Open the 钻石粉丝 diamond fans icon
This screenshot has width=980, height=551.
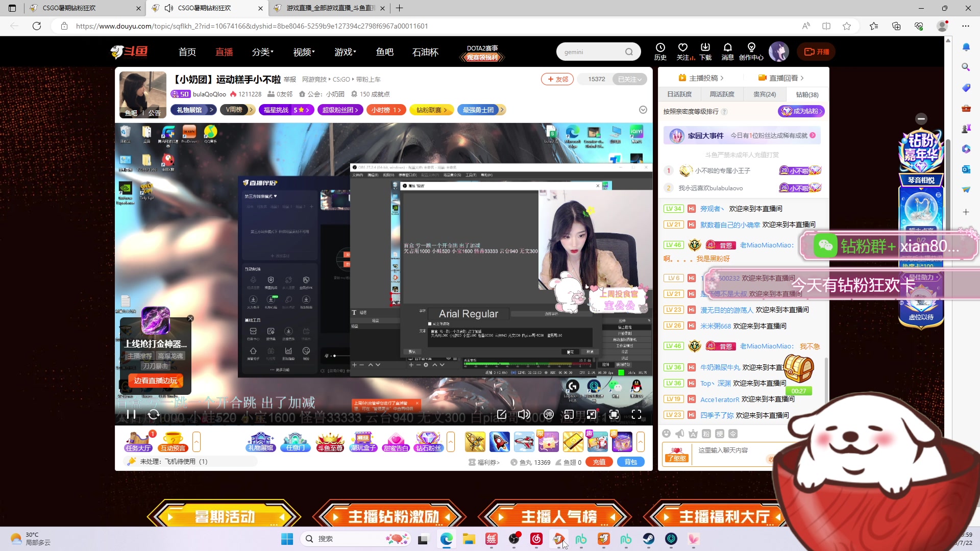click(428, 441)
